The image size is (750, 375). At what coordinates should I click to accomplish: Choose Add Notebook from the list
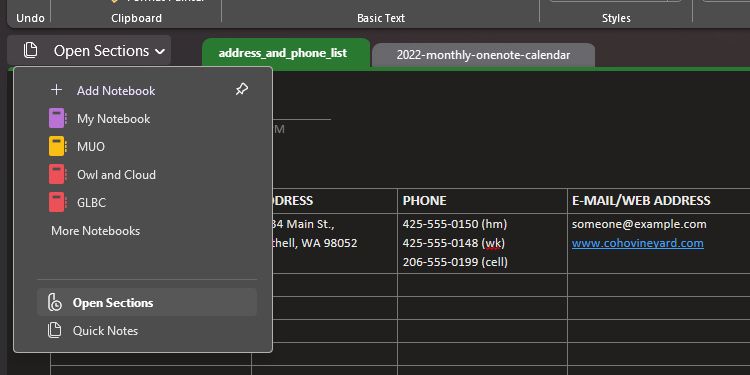(116, 90)
